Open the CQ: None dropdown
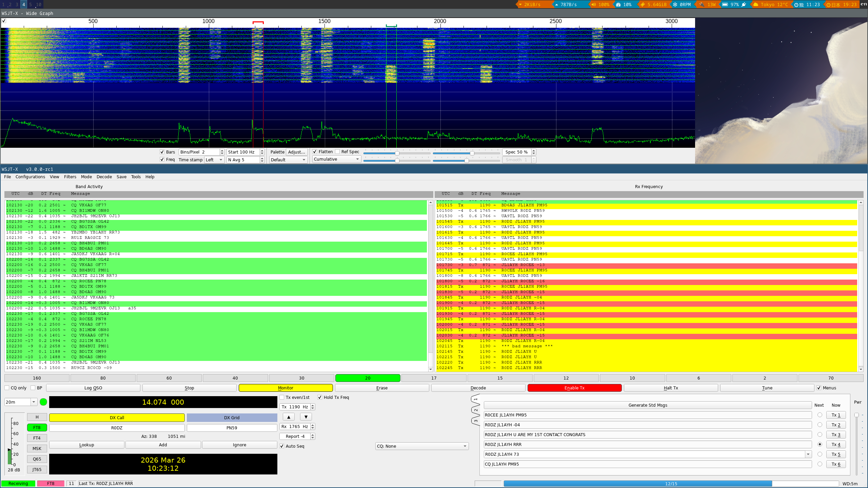 (422, 446)
